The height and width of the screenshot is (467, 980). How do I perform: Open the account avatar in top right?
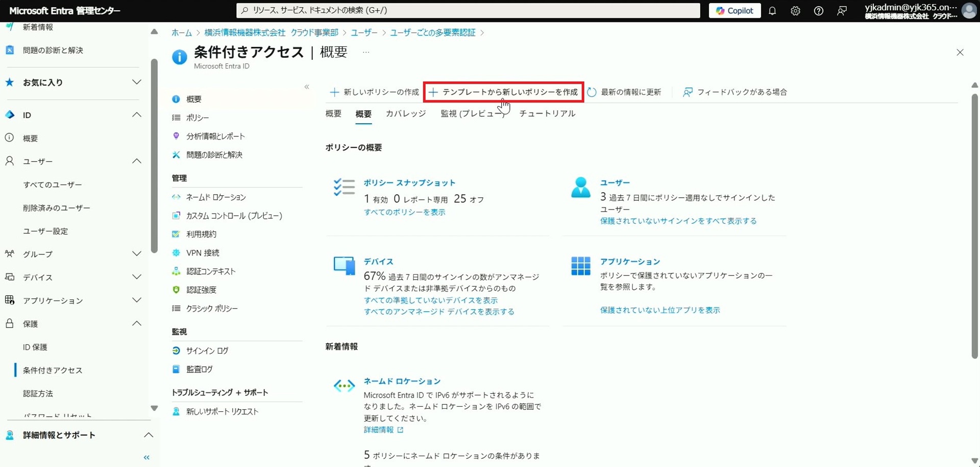[x=969, y=11]
